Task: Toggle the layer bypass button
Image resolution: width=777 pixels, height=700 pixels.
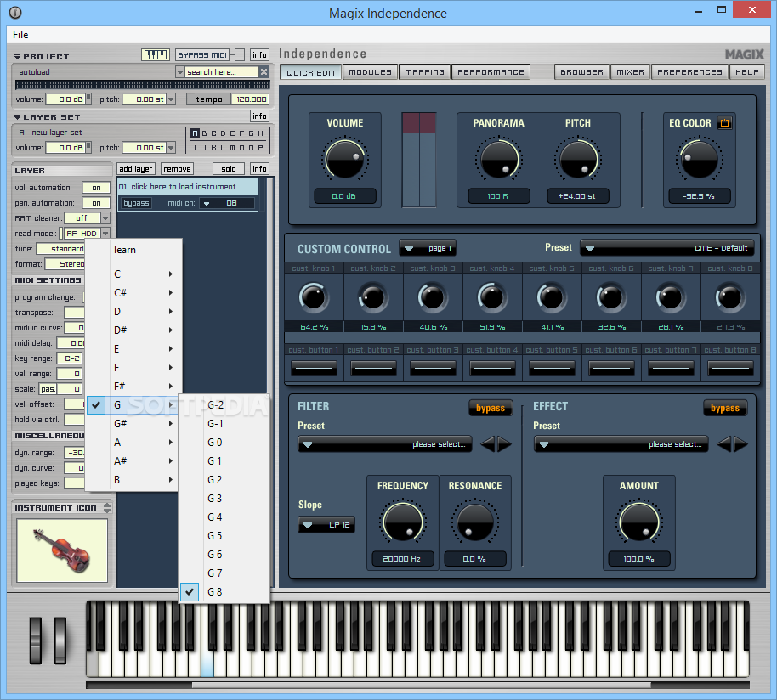Action: (136, 203)
